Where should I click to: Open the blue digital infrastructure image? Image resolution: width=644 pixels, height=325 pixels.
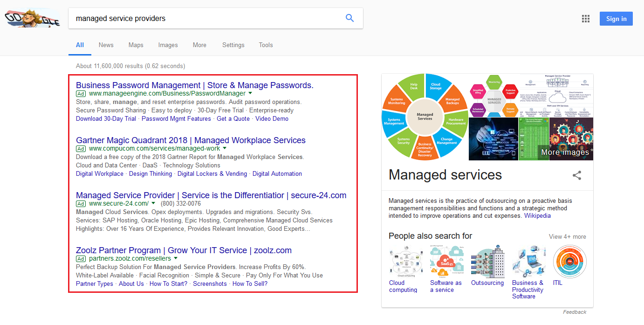(493, 139)
